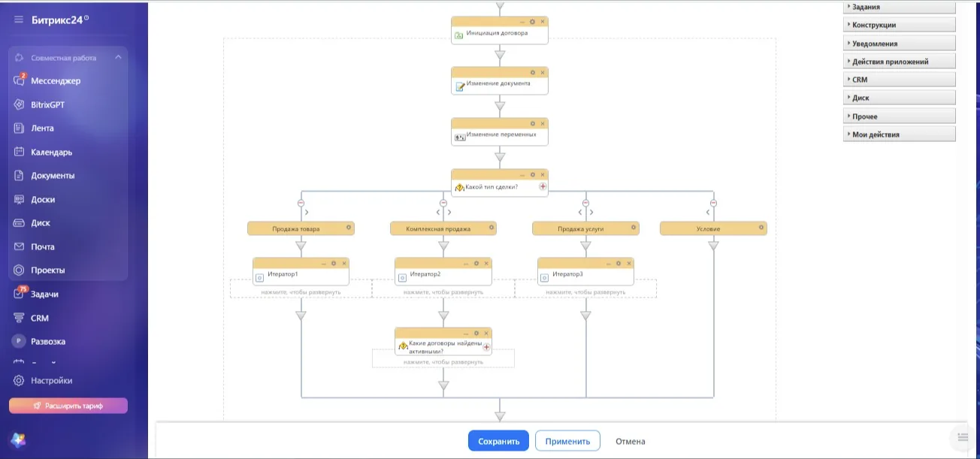This screenshot has width=980, height=459.
Task: Open Лента in the sidebar menu
Action: pos(42,128)
